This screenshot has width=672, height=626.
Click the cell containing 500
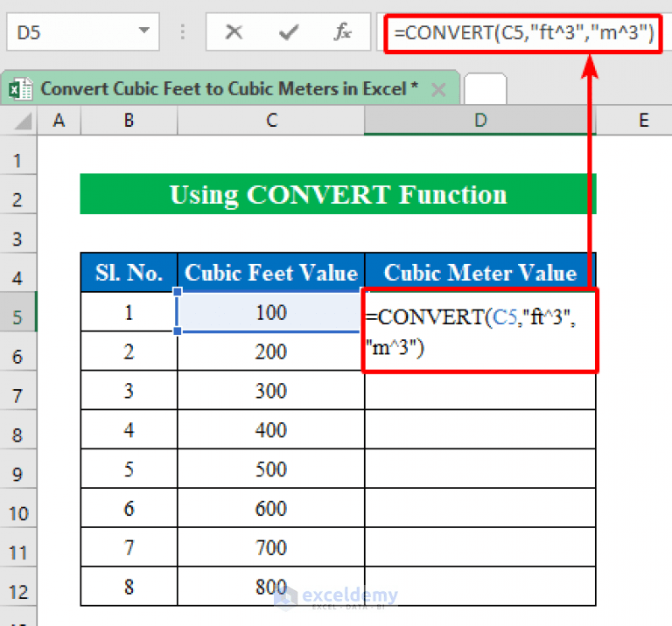point(271,469)
